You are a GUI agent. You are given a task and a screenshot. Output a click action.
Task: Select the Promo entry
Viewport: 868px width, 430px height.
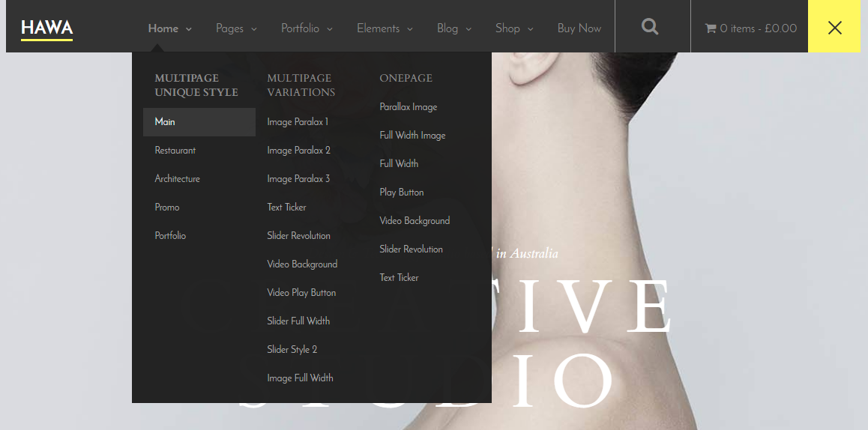point(167,208)
